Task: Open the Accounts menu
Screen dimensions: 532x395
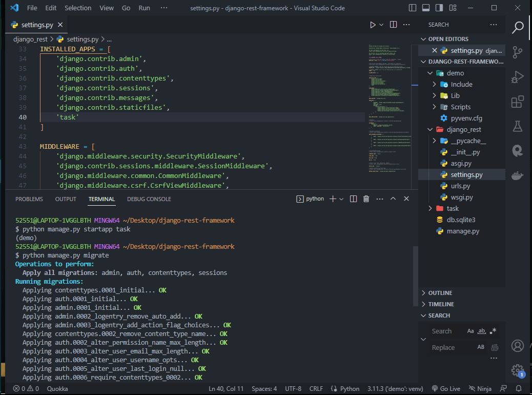Action: coord(518,346)
